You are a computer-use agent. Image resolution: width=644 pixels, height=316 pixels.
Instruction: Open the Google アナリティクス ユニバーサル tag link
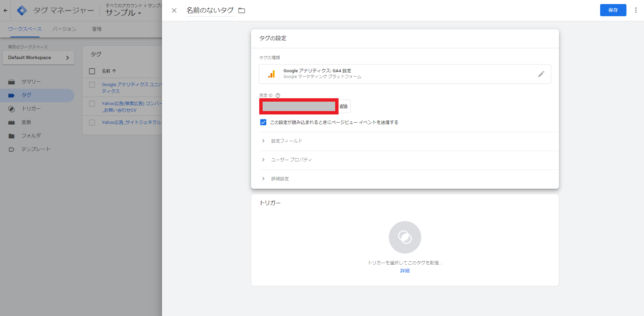(132, 88)
